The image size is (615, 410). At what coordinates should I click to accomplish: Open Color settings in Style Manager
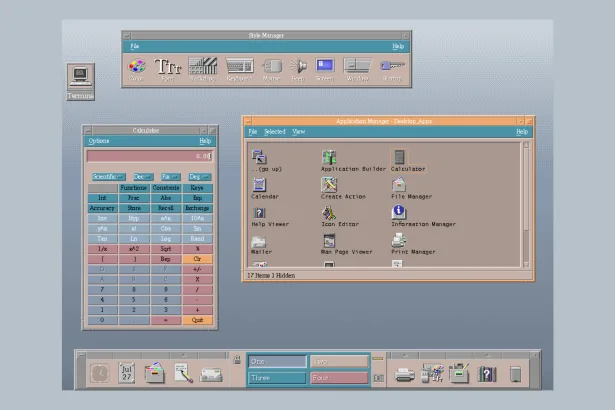[137, 66]
